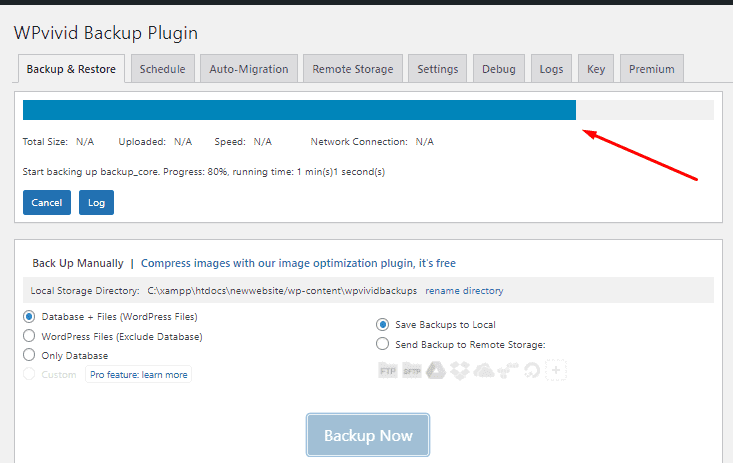Viewport: 733px width, 463px height.
Task: Open Pro feature: learn more link
Action: [138, 375]
